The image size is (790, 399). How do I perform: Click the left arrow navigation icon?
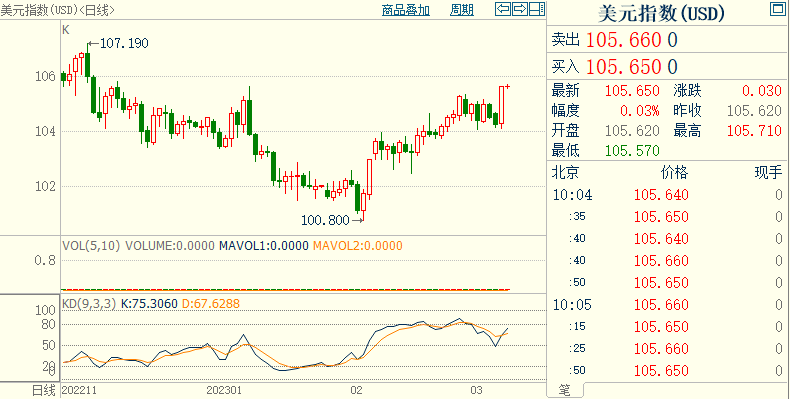tap(503, 9)
